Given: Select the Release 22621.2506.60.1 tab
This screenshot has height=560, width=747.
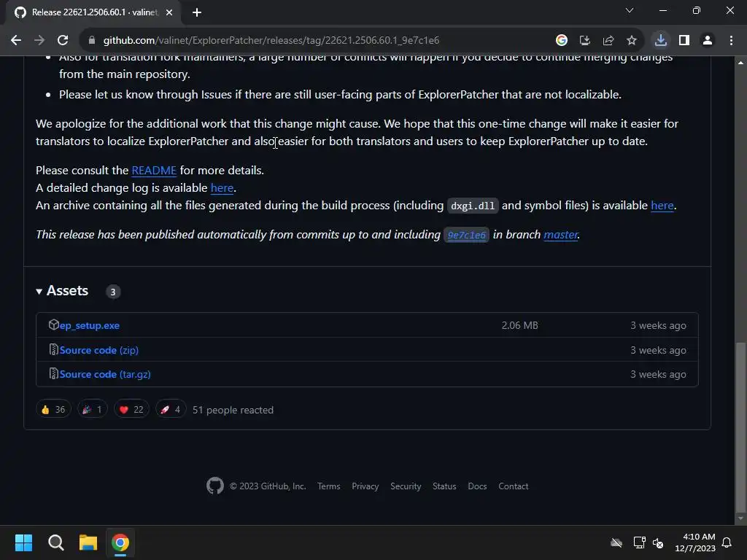Looking at the screenshot, I should point(94,12).
